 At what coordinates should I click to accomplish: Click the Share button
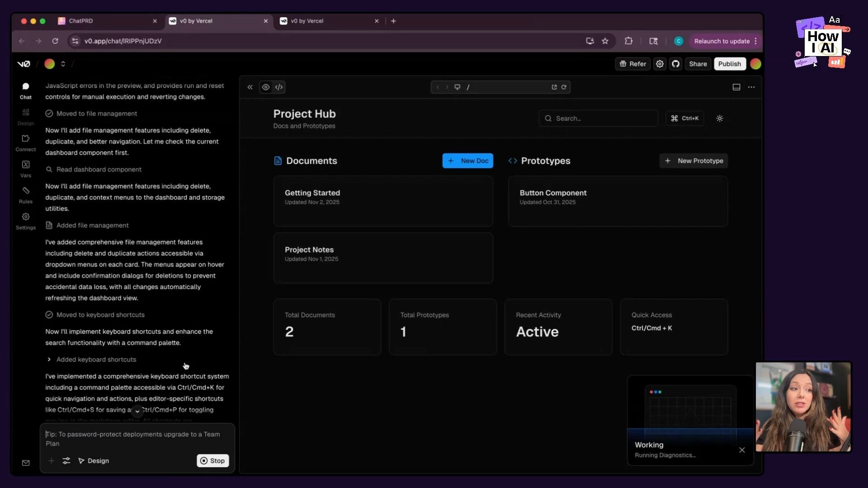click(698, 64)
